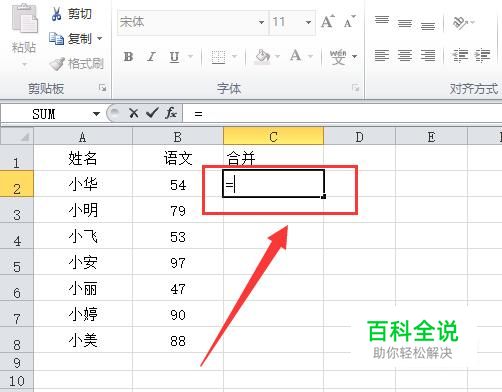This screenshot has height=392, width=502.
Task: Expand the font name dropdown list
Action: coord(262,22)
